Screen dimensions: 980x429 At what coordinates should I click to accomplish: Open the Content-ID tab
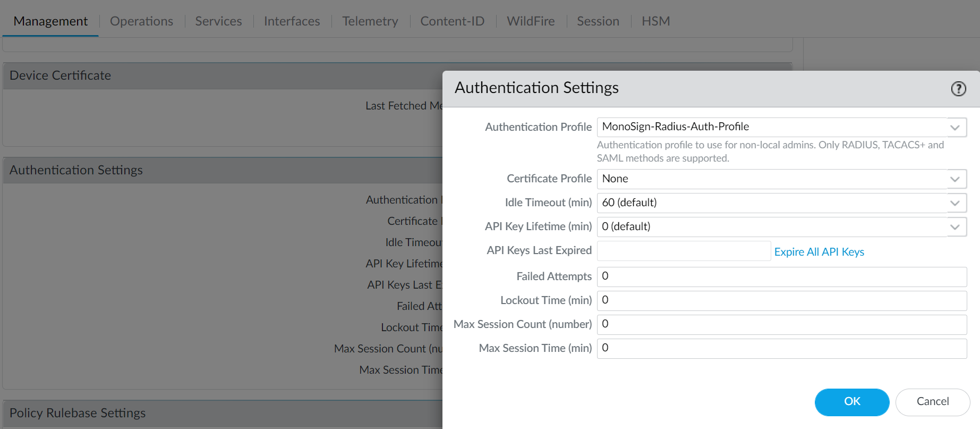coord(452,21)
